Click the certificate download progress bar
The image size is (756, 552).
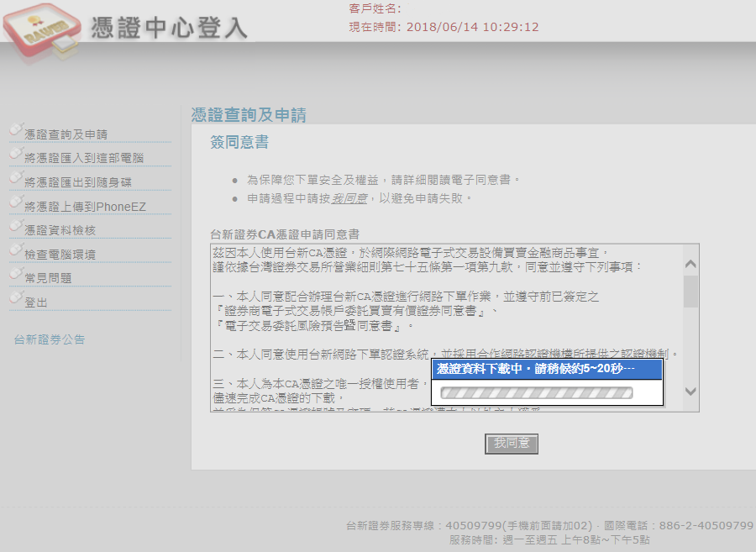[x=537, y=393]
